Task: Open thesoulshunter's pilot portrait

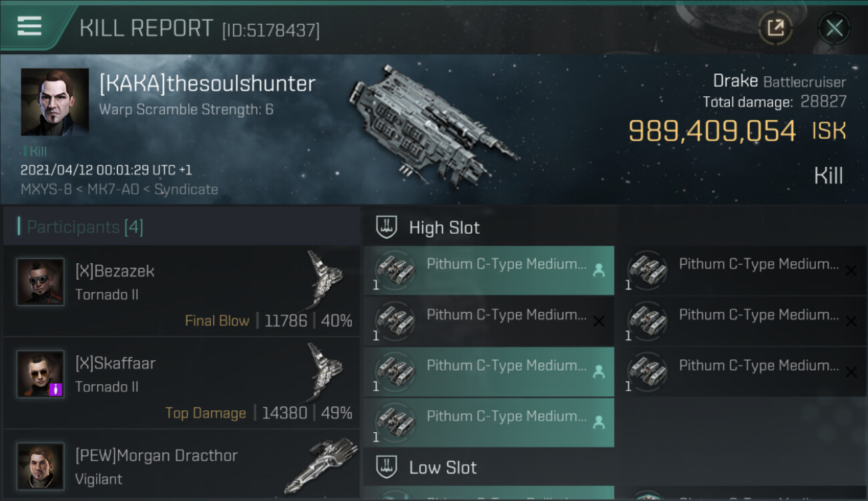Action: tap(55, 102)
